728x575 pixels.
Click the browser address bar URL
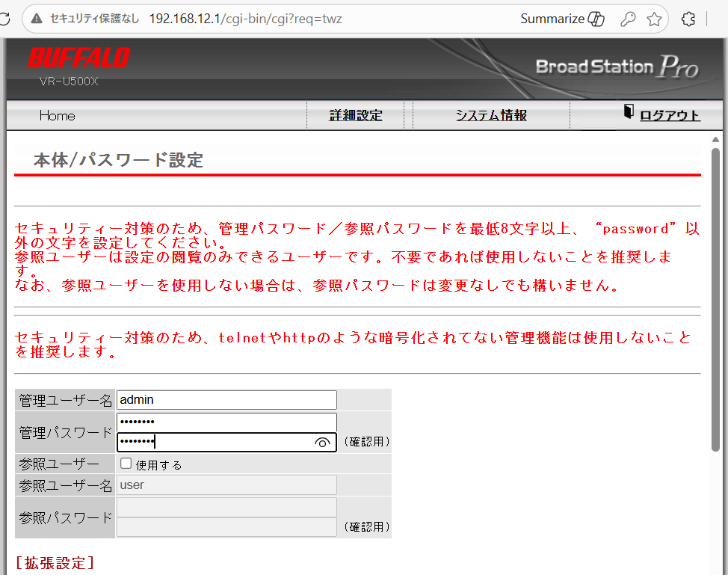(x=245, y=19)
